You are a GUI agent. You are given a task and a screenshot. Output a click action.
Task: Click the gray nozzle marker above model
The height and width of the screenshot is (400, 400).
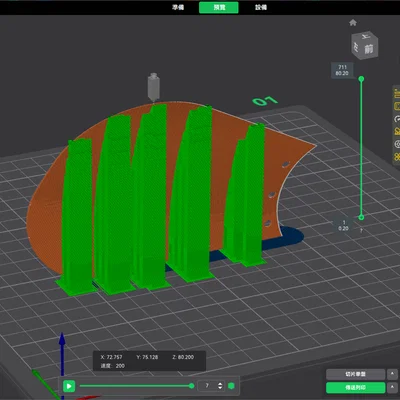tap(154, 87)
